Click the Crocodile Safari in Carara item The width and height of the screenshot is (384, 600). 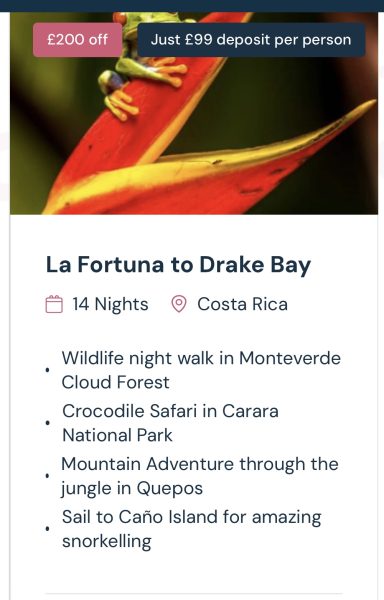point(170,423)
